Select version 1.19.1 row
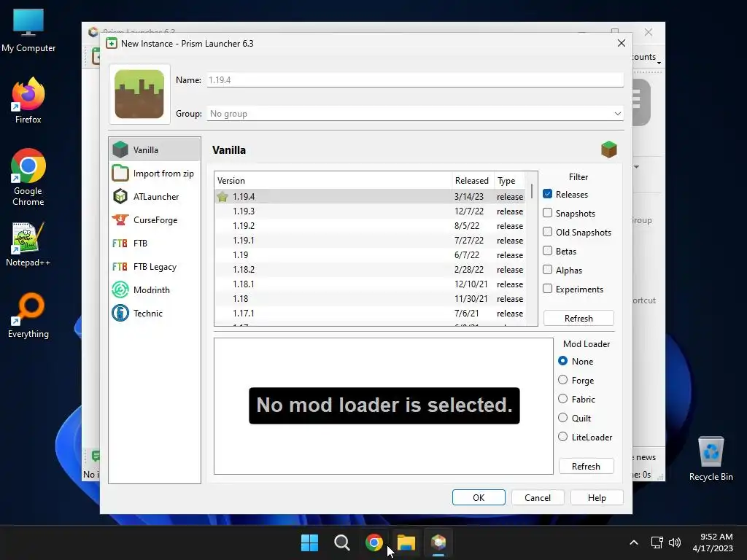 (370, 241)
